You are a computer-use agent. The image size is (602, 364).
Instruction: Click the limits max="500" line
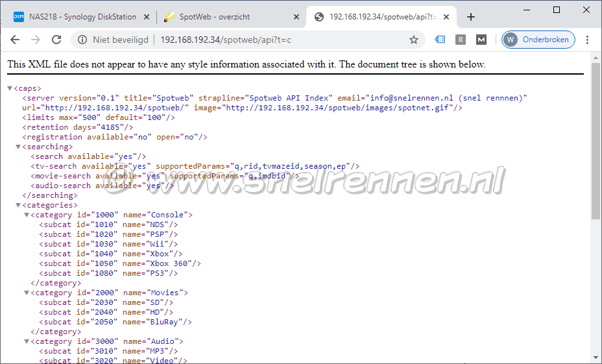point(99,117)
